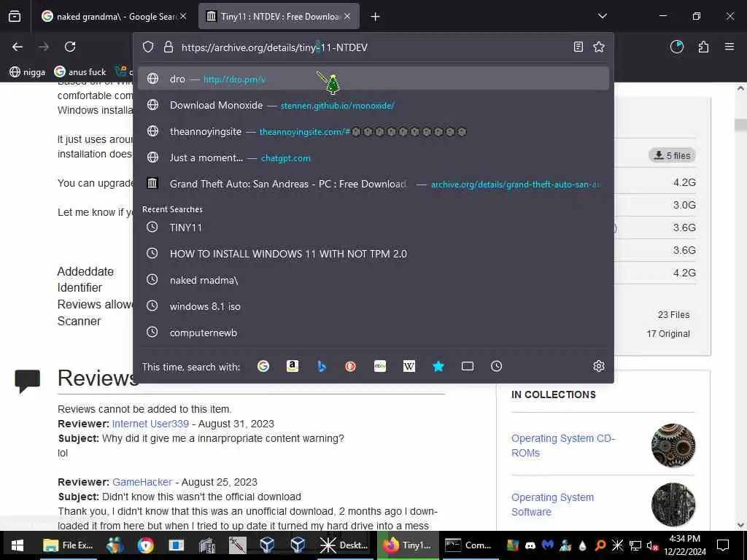Reload the current page
This screenshot has width=747, height=560.
coord(70,47)
